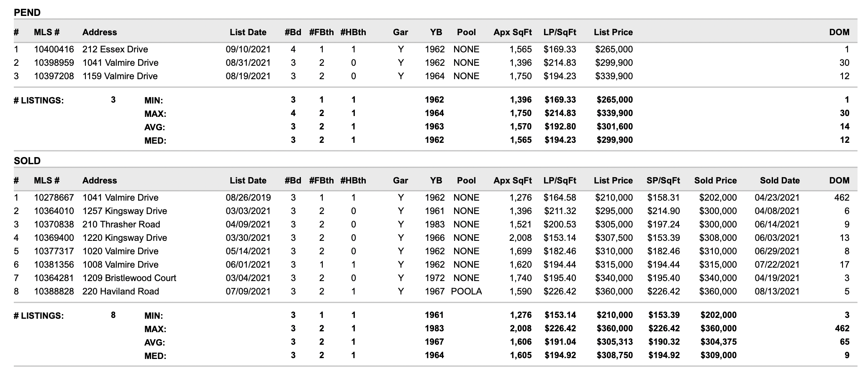Screen dimensions: 868x382
Task: Click the 1159 Valmire Drive address
Action: 120,76
